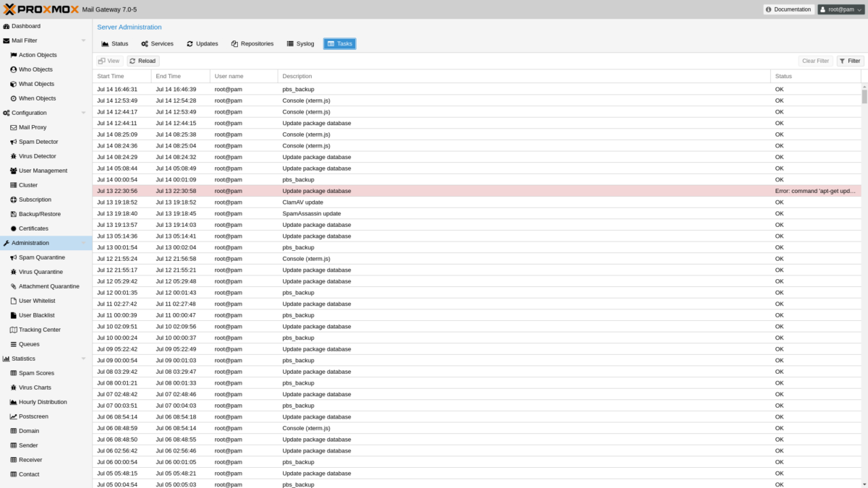Collapse the Statistics section
Image resolution: width=868 pixels, height=488 pixels.
(x=83, y=359)
